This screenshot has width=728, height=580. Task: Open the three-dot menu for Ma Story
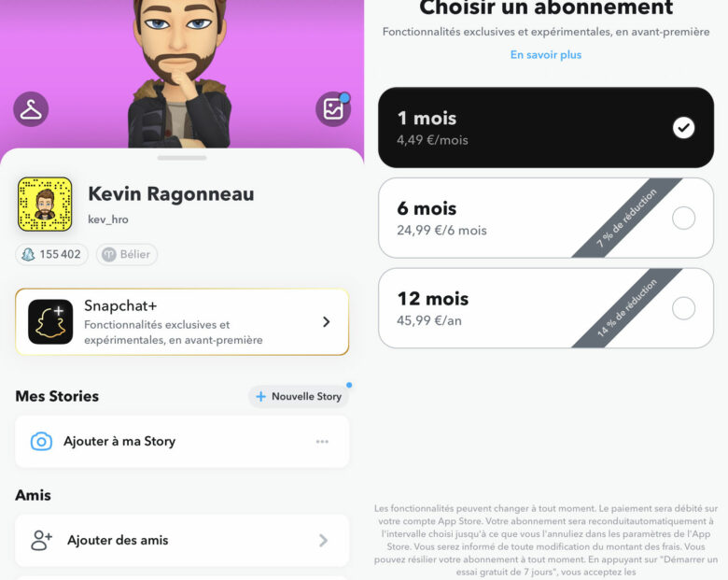pyautogui.click(x=322, y=442)
